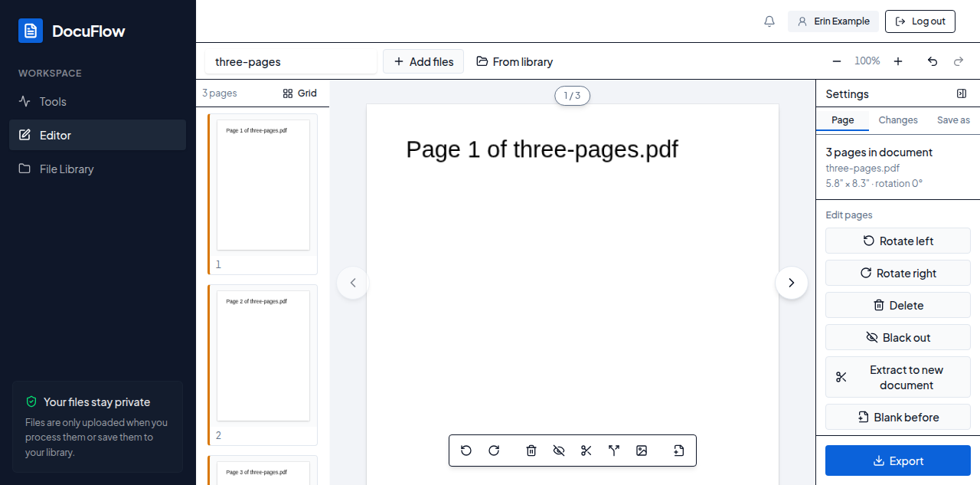This screenshot has height=485, width=980.
Task: Click the Log out button
Action: pos(920,21)
